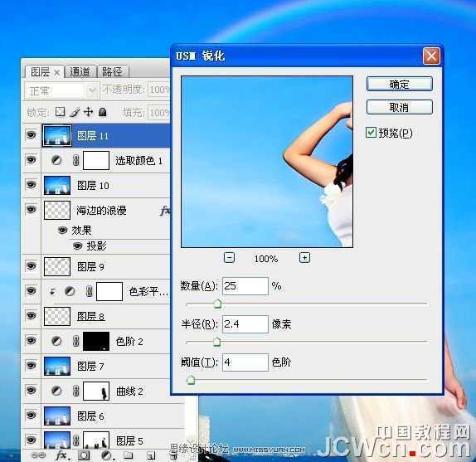Image resolution: width=476 pixels, height=462 pixels.
Task: Click the black mask thumbnail of 色阶 2
Action: pyautogui.click(x=96, y=341)
